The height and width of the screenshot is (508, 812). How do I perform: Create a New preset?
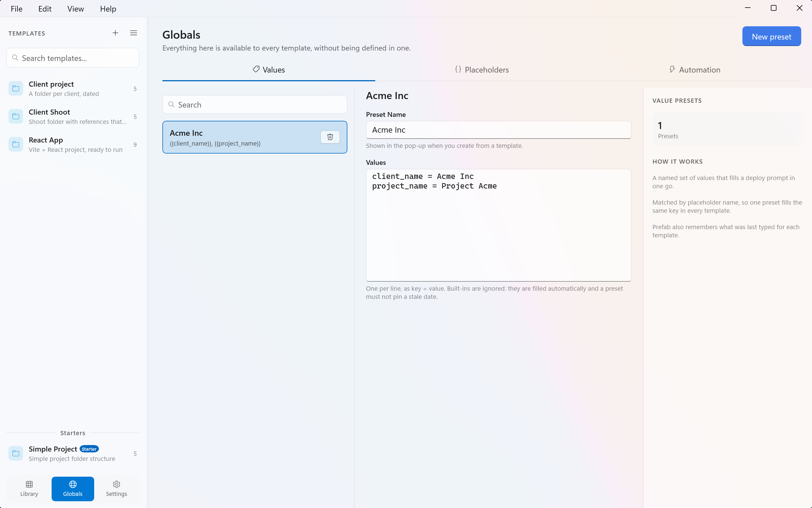pyautogui.click(x=771, y=36)
